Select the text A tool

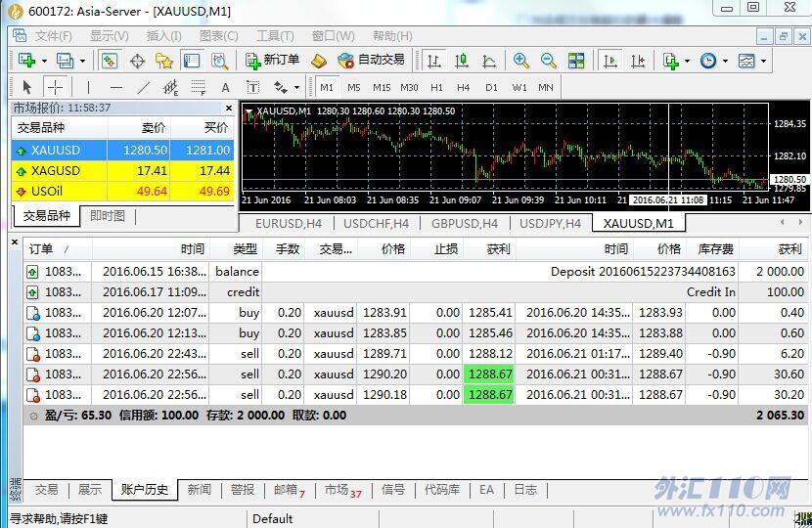(x=225, y=87)
